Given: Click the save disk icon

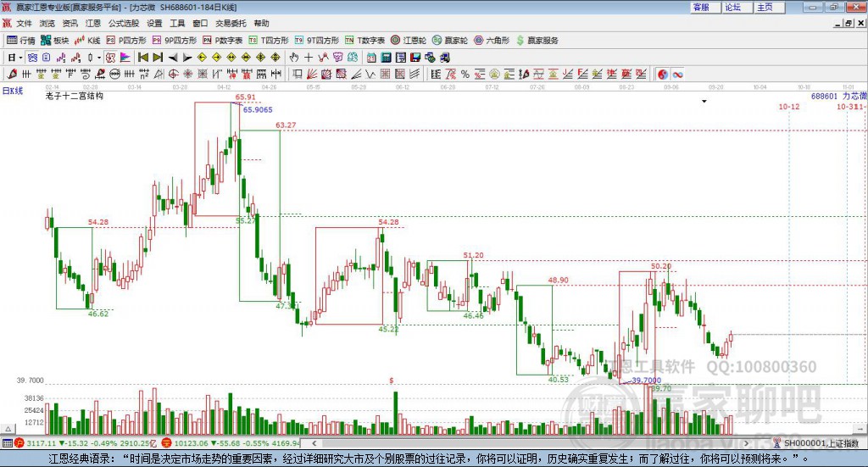Looking at the screenshot, I should (x=415, y=58).
